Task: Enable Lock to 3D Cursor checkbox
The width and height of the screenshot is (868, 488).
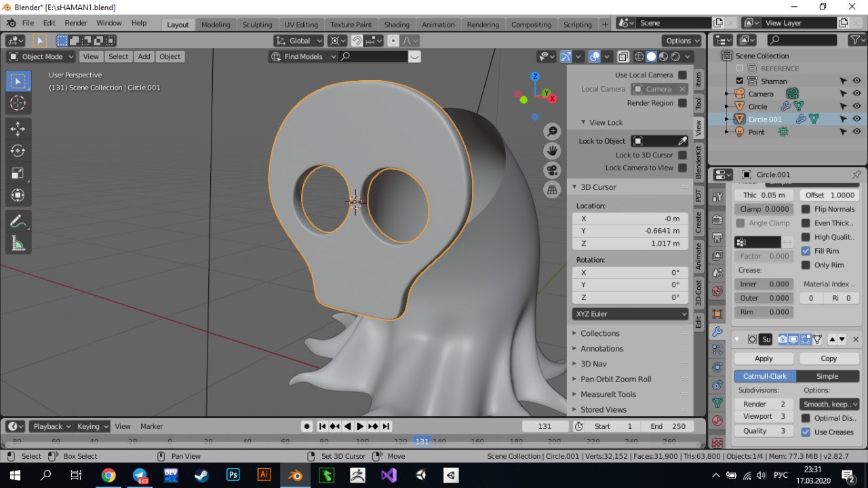Action: tap(682, 155)
